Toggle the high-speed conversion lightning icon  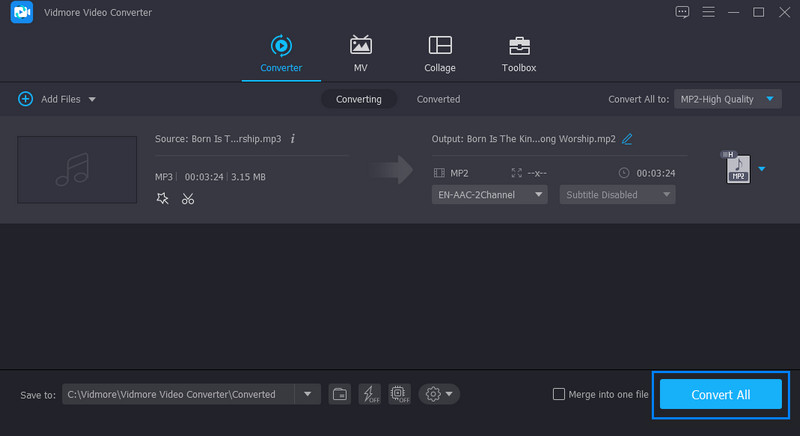click(369, 394)
